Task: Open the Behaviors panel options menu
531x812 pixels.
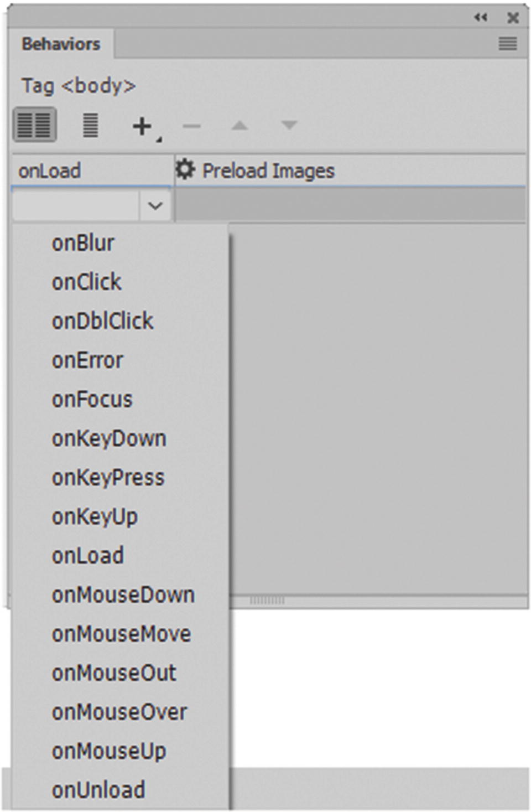Action: 507,44
